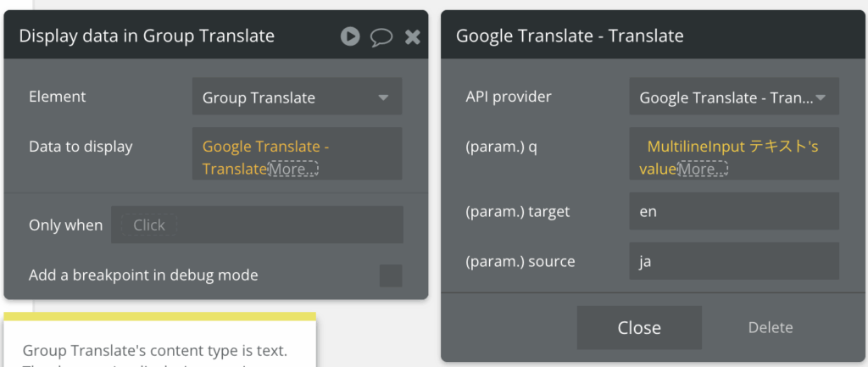
Task: Click the Only when label
Action: coord(66,225)
